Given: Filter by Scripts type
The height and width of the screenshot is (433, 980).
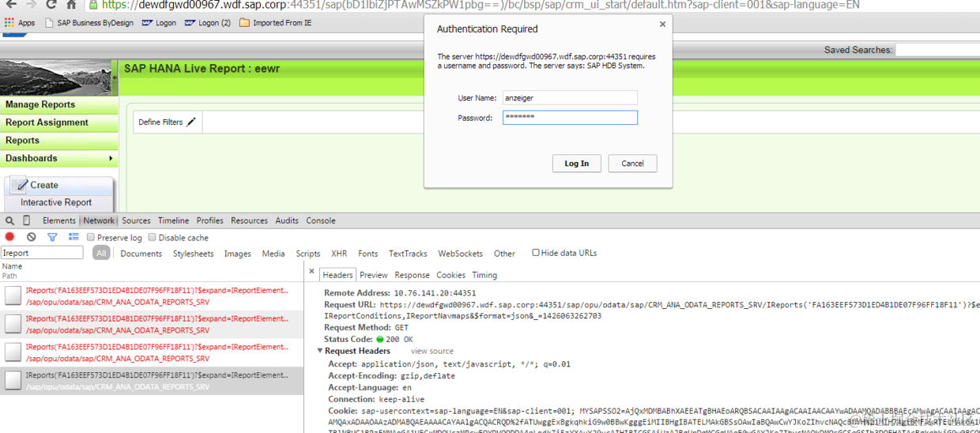Looking at the screenshot, I should tap(308, 254).
